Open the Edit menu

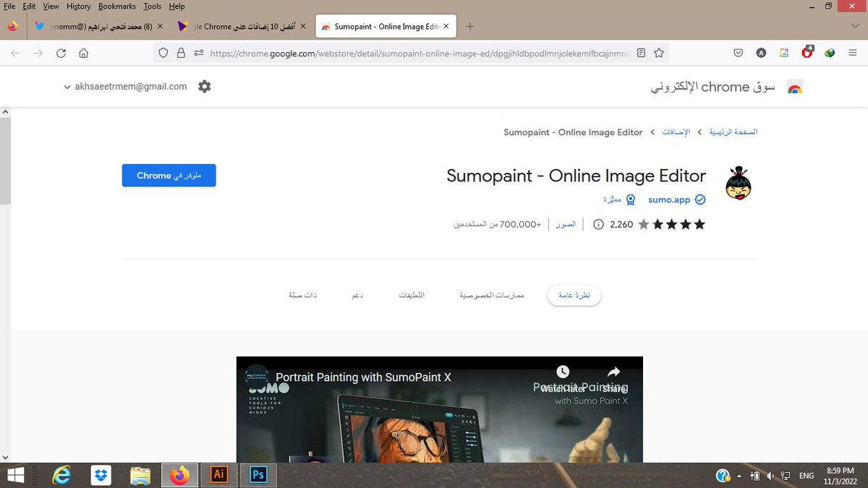tap(29, 6)
